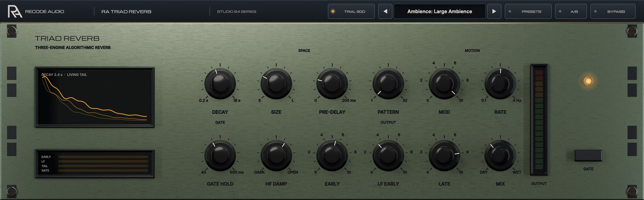
Task: Click the orange power indicator lamp
Action: click(588, 81)
